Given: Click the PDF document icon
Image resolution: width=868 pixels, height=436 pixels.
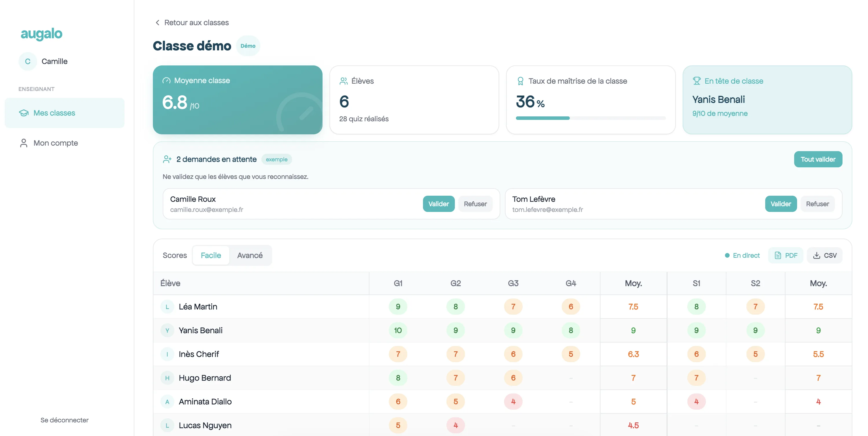Looking at the screenshot, I should pyautogui.click(x=778, y=255).
